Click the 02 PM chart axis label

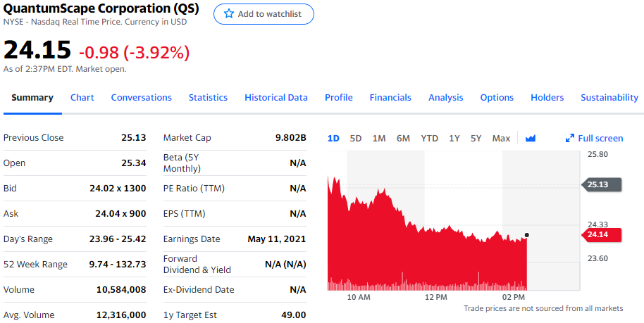(514, 297)
